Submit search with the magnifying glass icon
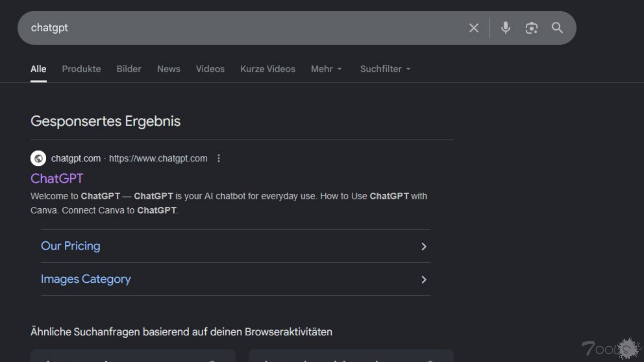 [557, 28]
